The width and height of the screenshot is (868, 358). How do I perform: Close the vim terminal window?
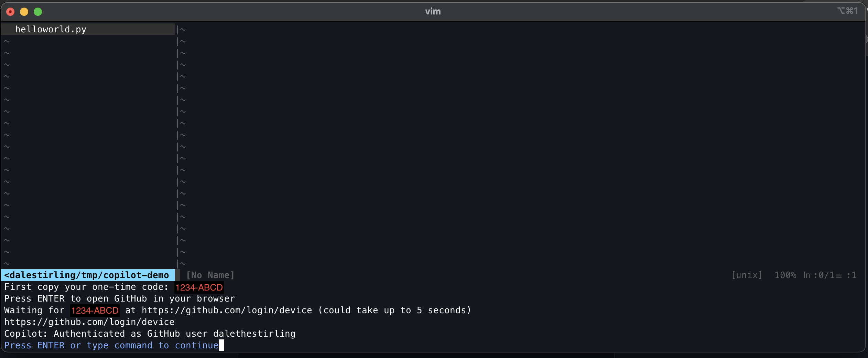10,12
